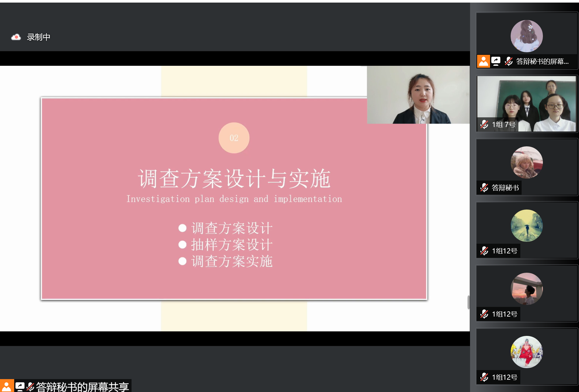Click the 02 circle on the slide
This screenshot has height=392, width=579.
click(234, 138)
